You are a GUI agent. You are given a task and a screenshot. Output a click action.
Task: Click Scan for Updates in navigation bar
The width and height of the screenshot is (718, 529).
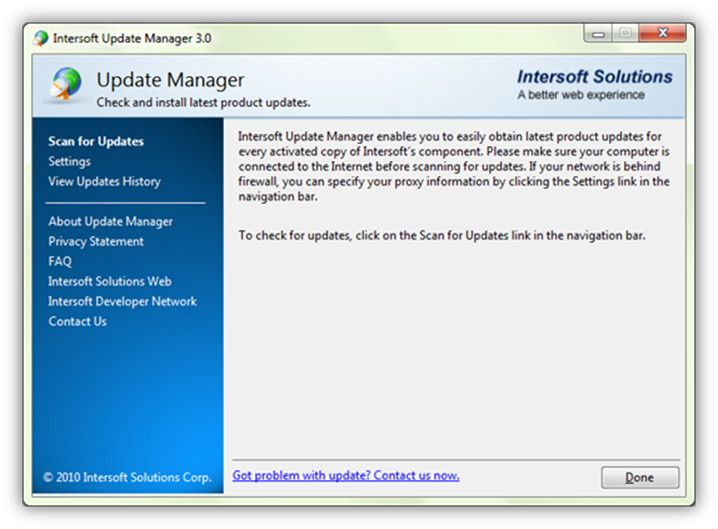96,141
